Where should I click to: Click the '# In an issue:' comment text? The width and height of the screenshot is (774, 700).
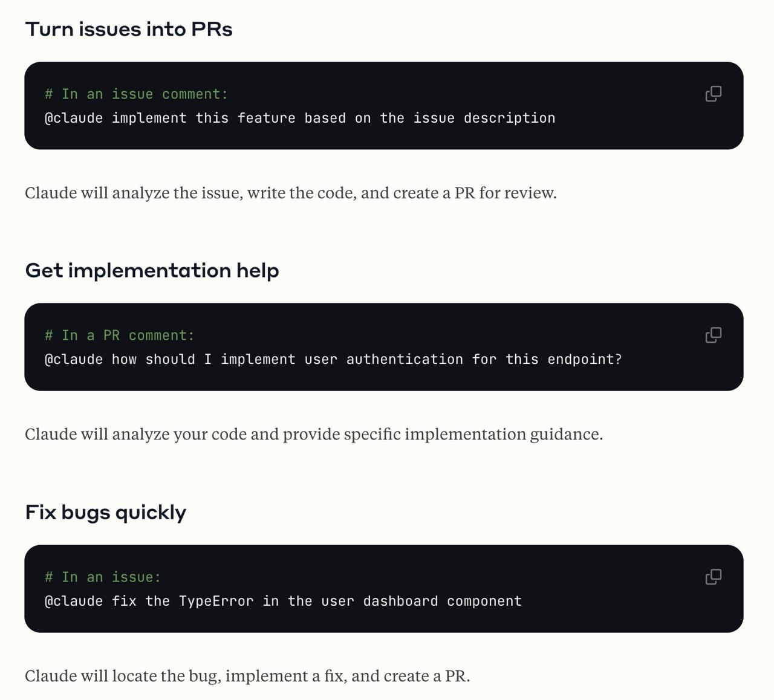click(102, 577)
